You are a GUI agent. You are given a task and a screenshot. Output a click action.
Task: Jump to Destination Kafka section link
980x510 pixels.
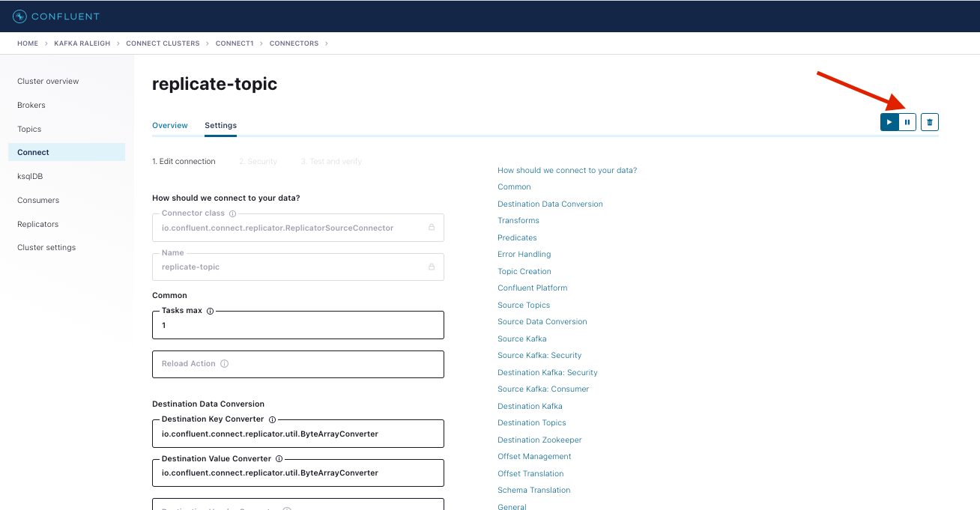(530, 406)
